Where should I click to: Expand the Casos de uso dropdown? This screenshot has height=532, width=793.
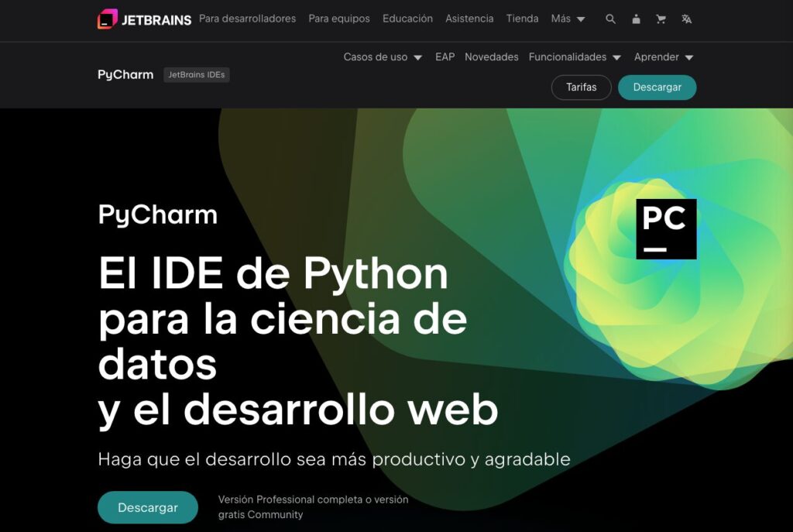click(383, 57)
